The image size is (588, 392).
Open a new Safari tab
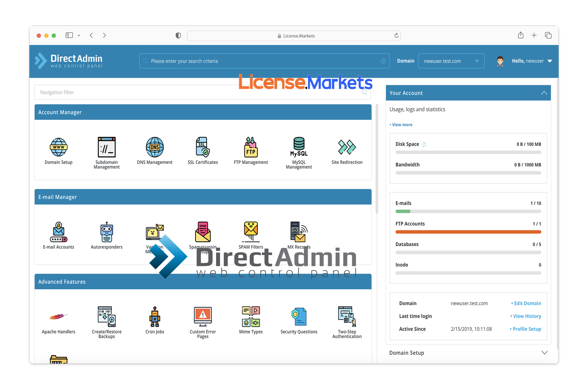pyautogui.click(x=534, y=35)
